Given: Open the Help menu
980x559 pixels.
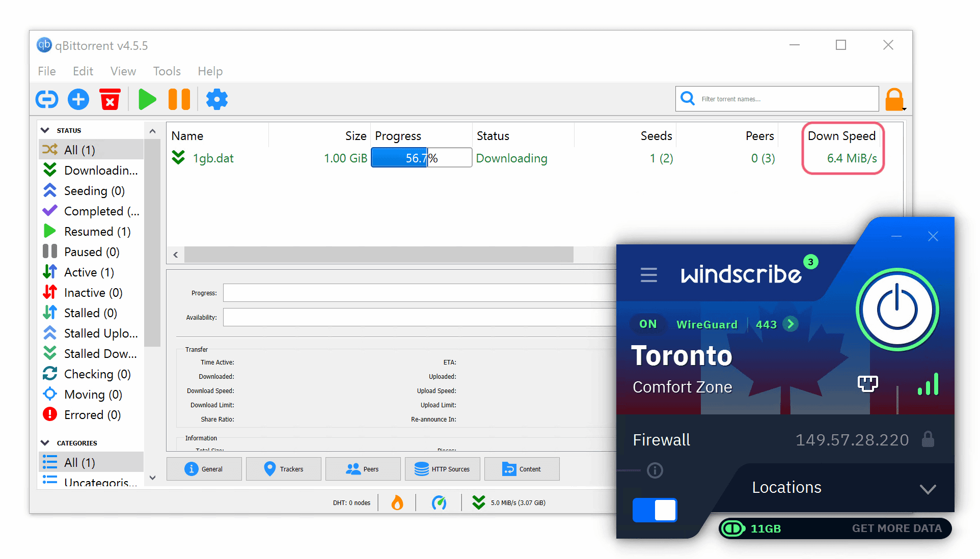Looking at the screenshot, I should 210,71.
